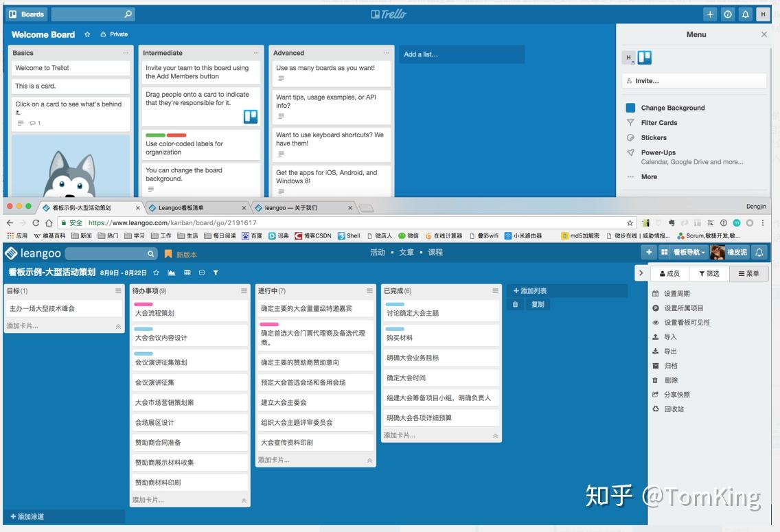
Task: Click Trello plus create icon
Action: (710, 14)
